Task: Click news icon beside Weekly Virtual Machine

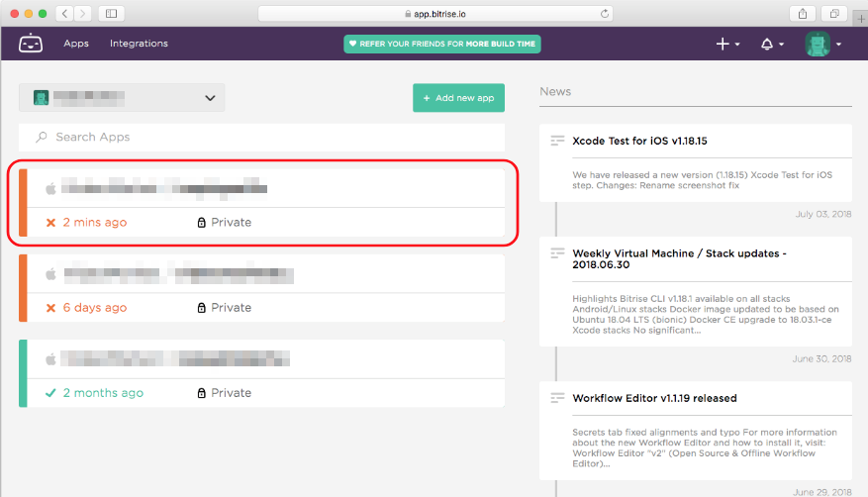Action: [x=557, y=253]
